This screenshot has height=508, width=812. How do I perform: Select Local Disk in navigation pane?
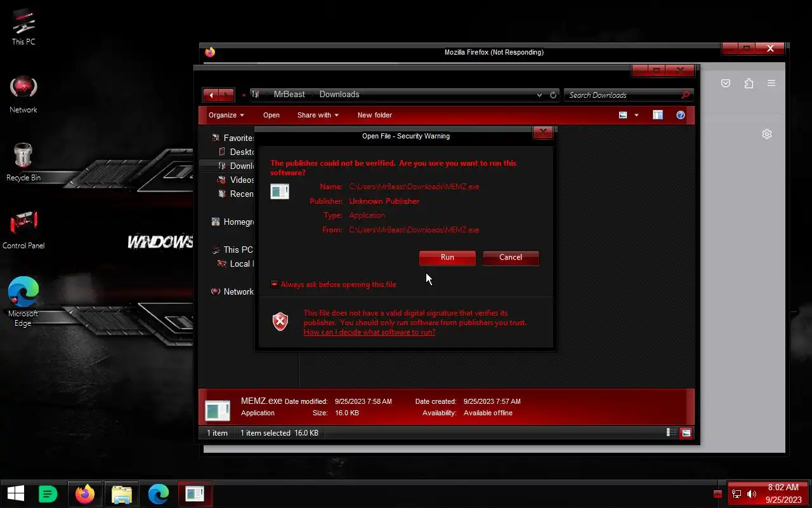pos(235,264)
